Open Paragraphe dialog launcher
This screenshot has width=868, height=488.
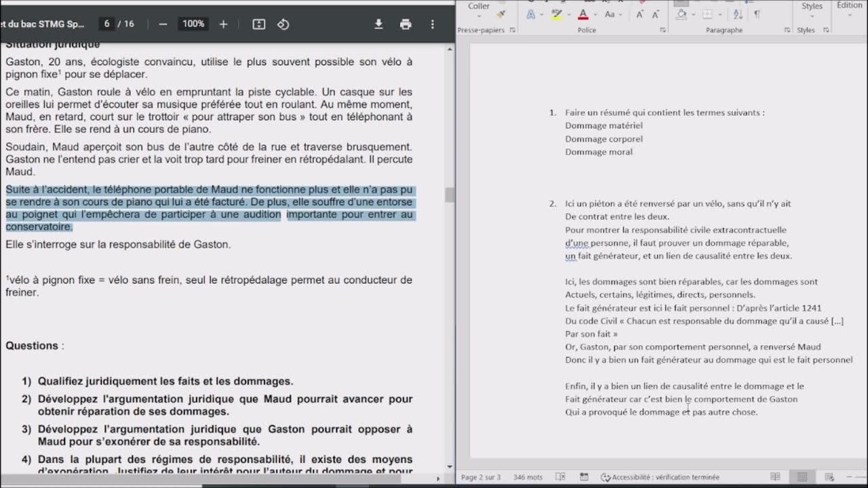click(787, 30)
